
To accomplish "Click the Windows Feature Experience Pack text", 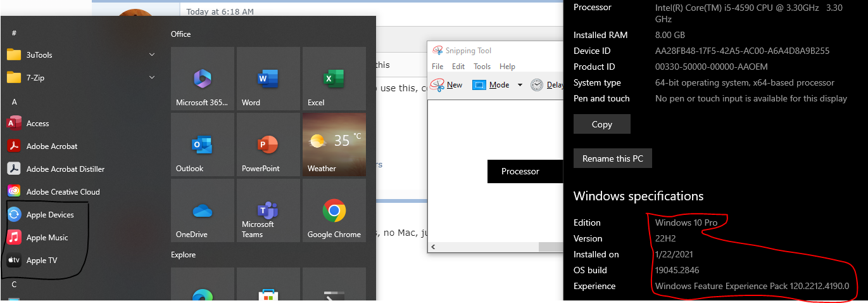I will (752, 286).
